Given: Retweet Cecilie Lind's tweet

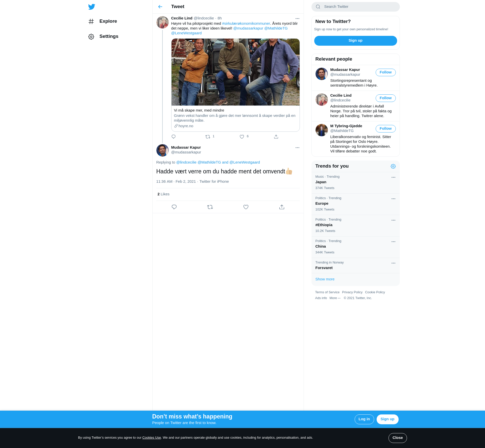Looking at the screenshot, I should coord(208,137).
